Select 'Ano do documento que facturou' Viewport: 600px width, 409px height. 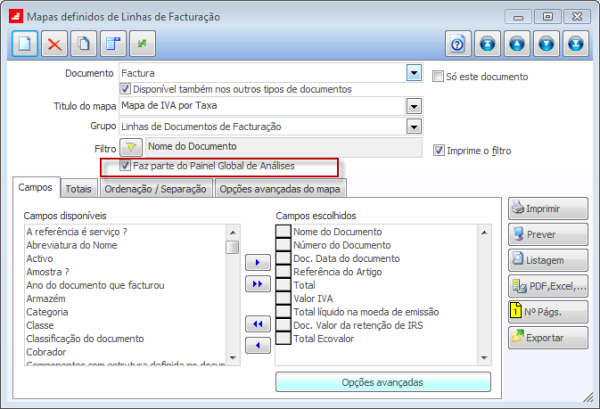95,285
